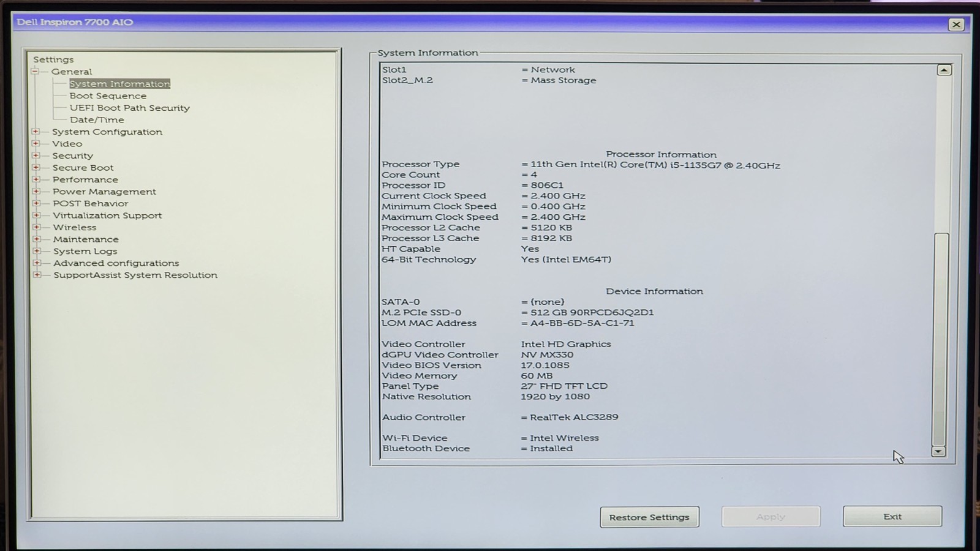Select SupportAssist System Resolution label
The width and height of the screenshot is (980, 551).
click(135, 275)
